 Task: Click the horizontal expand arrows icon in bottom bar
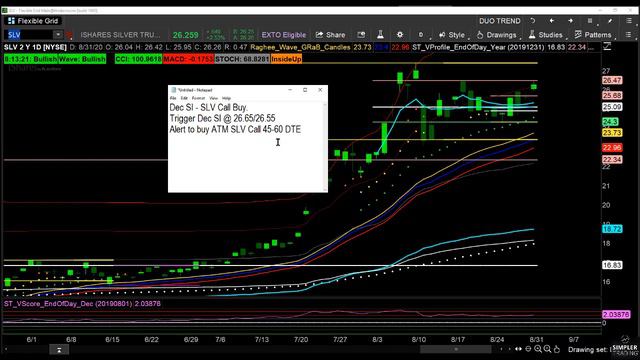click(x=518, y=349)
